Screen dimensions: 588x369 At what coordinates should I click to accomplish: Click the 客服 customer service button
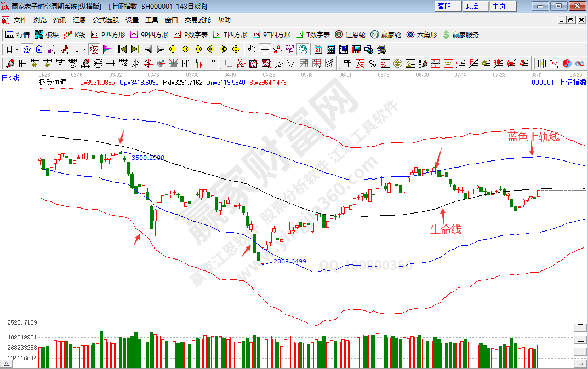pyautogui.click(x=444, y=6)
